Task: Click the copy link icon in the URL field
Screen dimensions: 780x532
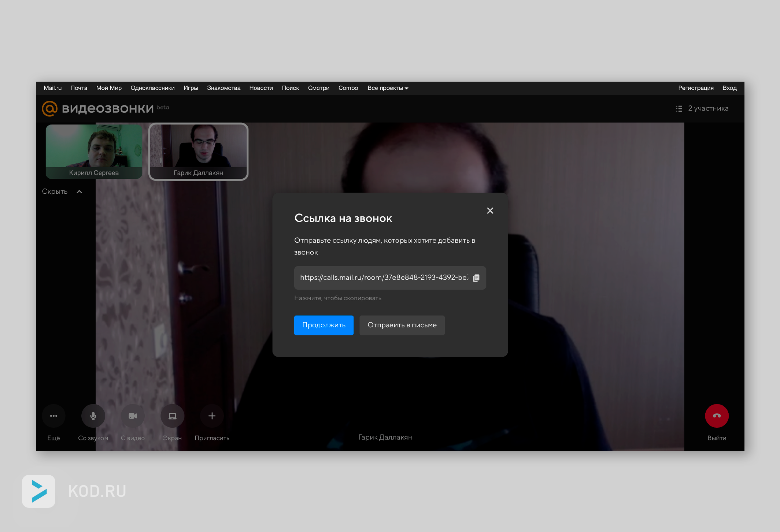Action: (x=476, y=278)
